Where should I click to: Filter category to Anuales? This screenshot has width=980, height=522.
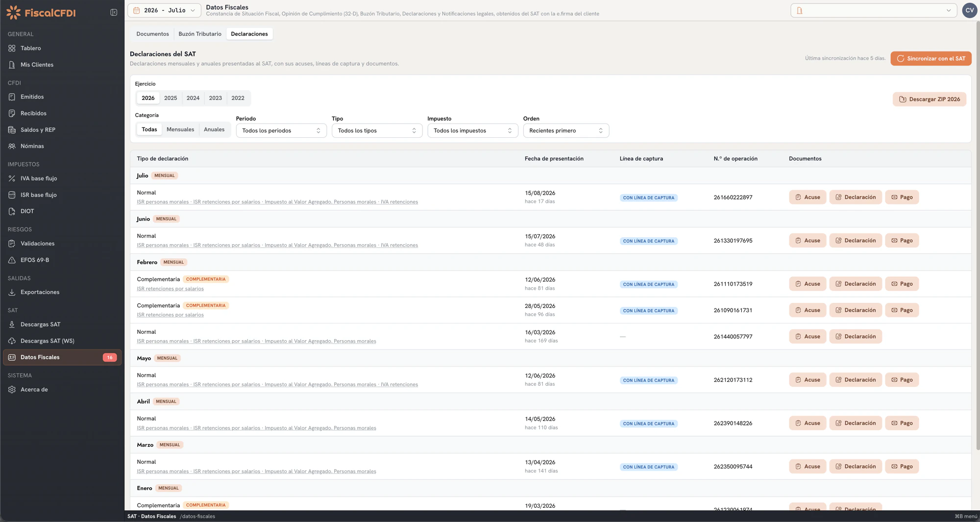tap(214, 129)
